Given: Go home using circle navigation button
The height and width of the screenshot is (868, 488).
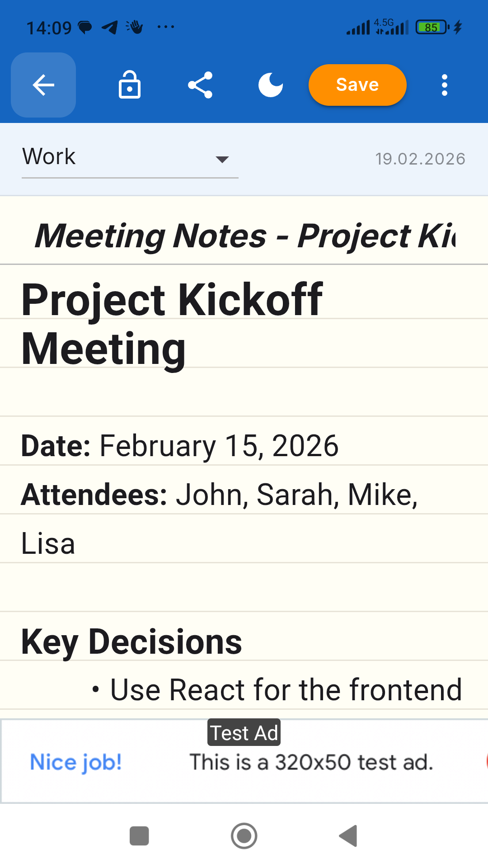Looking at the screenshot, I should pos(244,836).
